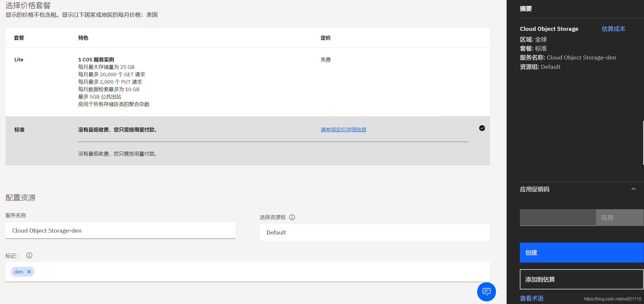Collapse the 应用促销码 section chevron
This screenshot has width=644, height=304.
[x=633, y=189]
